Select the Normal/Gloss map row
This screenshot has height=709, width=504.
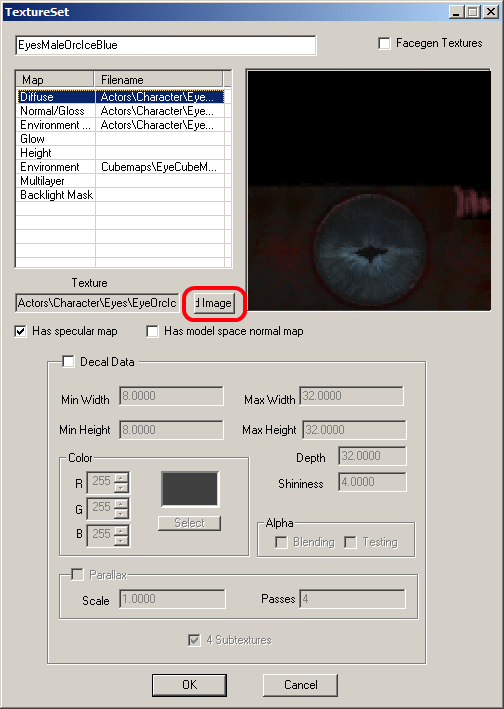pyautogui.click(x=121, y=111)
